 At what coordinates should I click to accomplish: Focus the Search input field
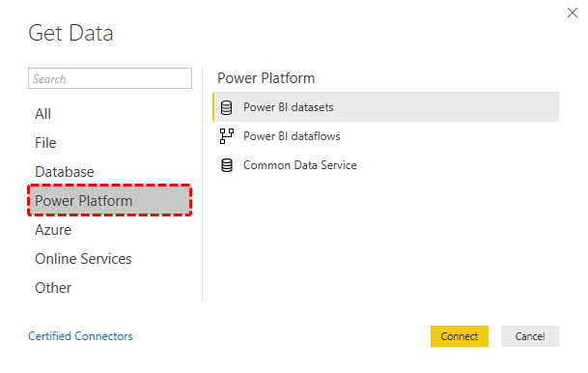pos(110,78)
